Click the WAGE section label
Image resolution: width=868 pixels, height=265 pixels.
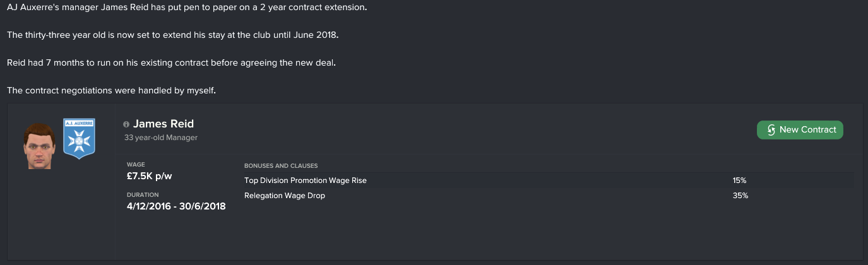coord(136,165)
